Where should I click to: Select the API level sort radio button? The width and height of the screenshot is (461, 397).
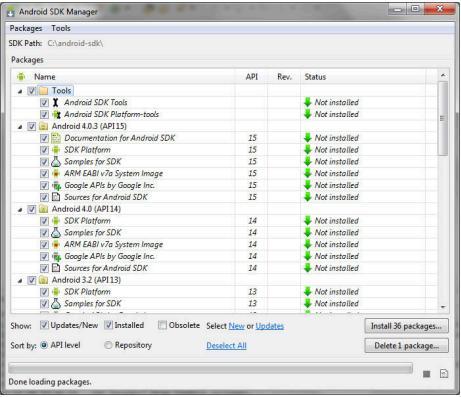tap(44, 345)
